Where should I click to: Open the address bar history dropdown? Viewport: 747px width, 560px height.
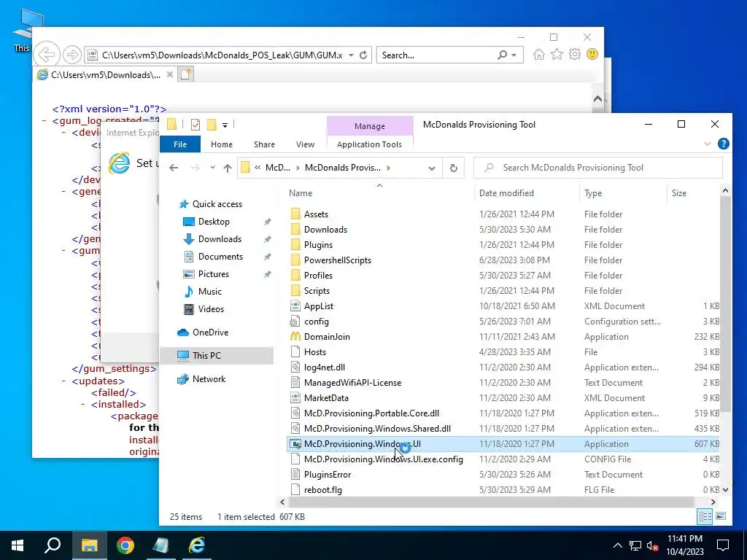(432, 168)
